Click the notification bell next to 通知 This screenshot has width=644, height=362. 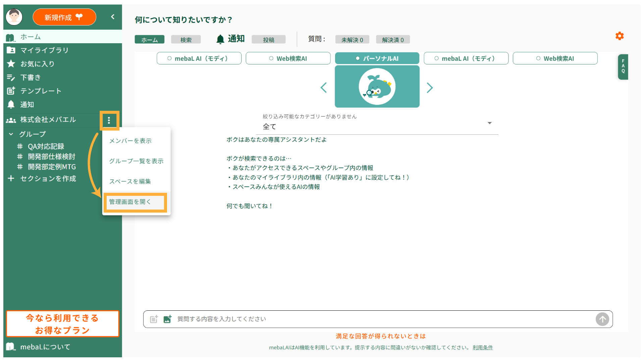pos(220,39)
